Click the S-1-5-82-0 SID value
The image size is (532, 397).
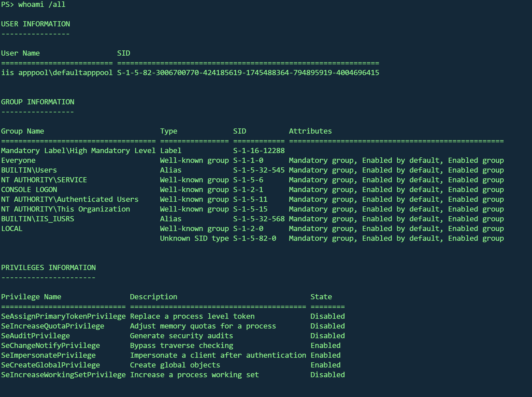pos(254,238)
